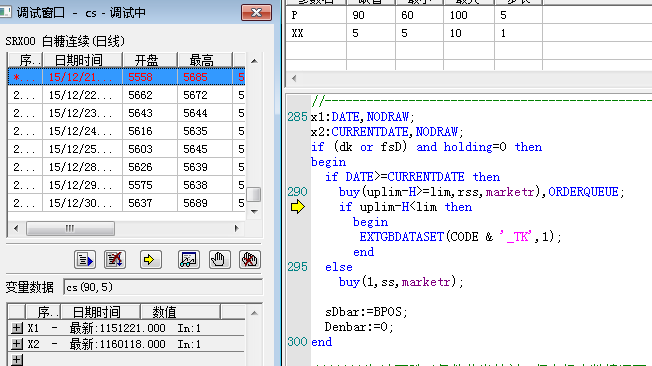Screen dimensions: 652x366
Task: Click the hand breakpoint icon
Action: pyautogui.click(x=219, y=260)
